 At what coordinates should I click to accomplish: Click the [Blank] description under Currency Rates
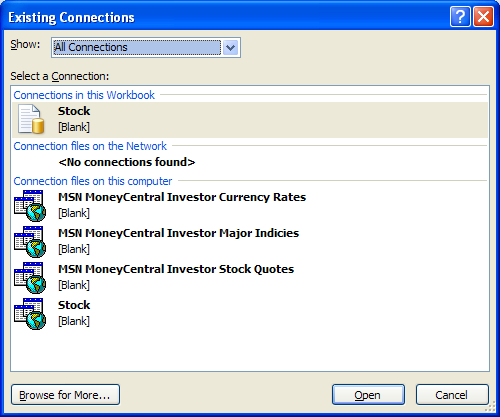74,213
